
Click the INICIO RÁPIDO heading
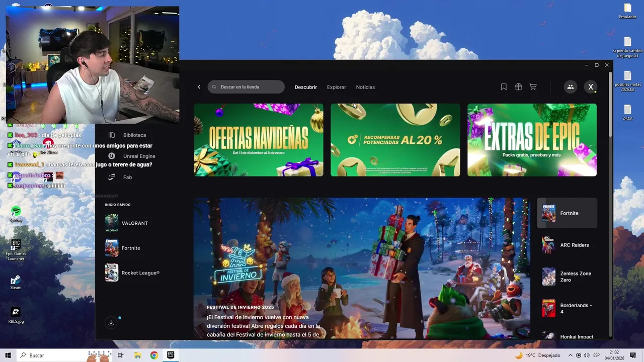118,205
